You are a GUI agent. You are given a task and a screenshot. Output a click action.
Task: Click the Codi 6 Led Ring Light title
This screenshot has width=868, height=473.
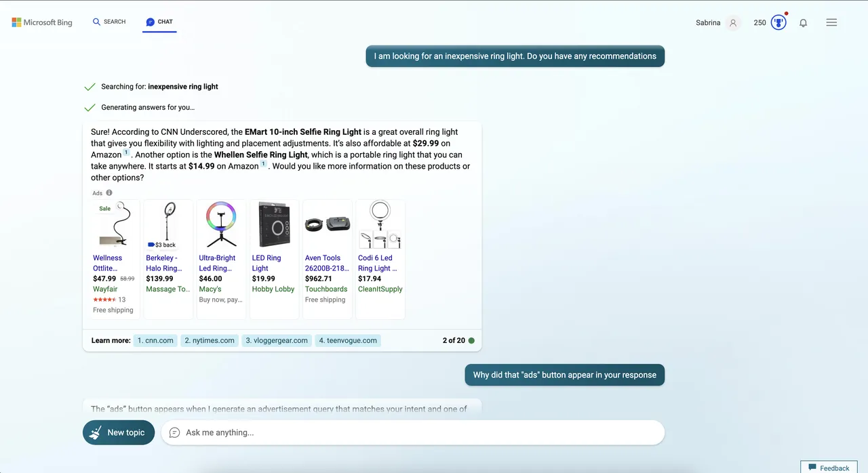coord(378,263)
